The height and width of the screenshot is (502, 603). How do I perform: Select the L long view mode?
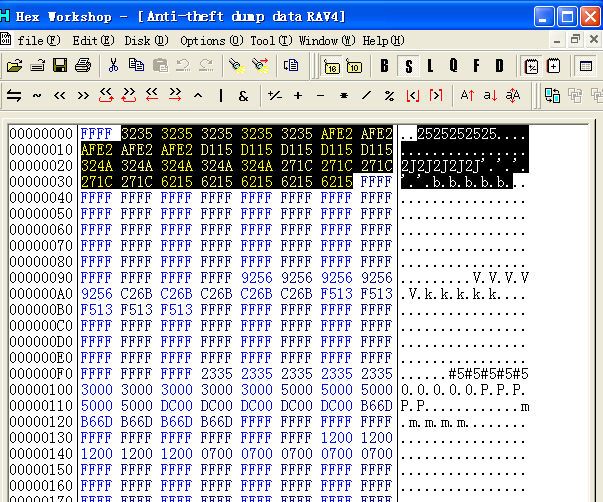tap(430, 66)
